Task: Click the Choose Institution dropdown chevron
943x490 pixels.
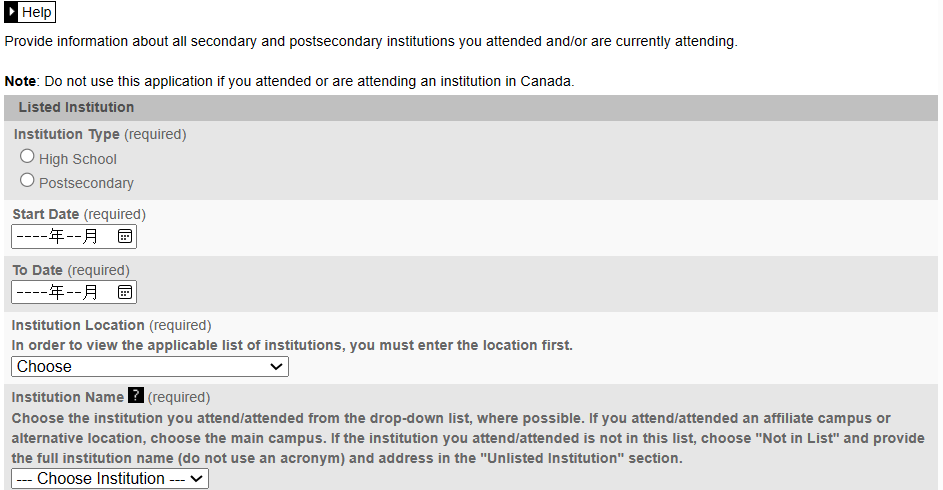Action: pos(196,479)
